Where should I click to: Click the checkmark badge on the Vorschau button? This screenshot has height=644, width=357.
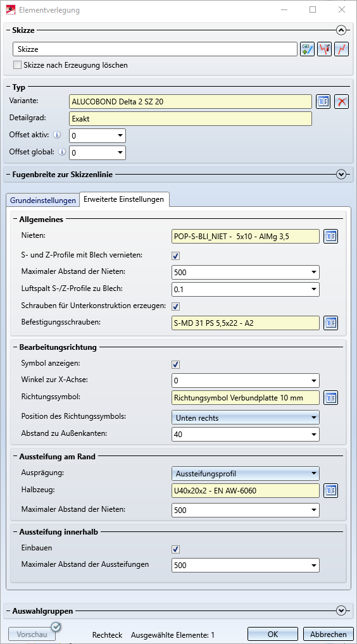point(56,627)
